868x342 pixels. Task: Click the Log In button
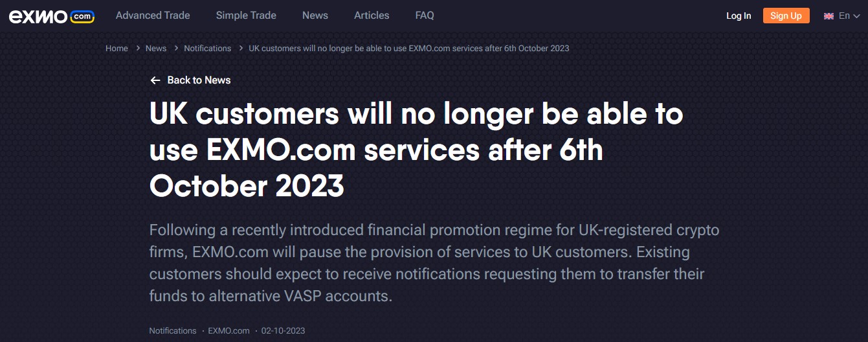pyautogui.click(x=739, y=16)
